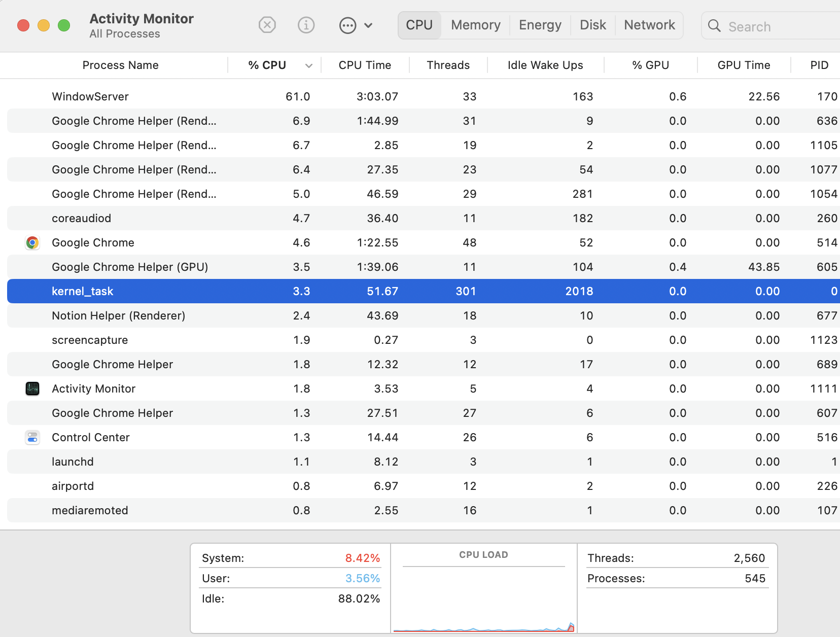
Task: Select the Chrome Helper row with PID 1077
Action: (x=424, y=169)
